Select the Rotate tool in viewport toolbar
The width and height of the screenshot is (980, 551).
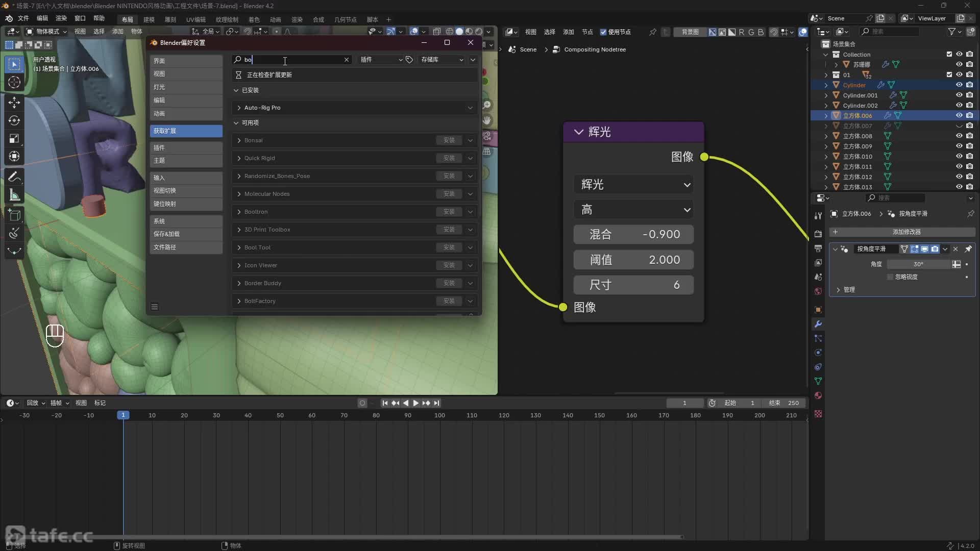coord(14,120)
